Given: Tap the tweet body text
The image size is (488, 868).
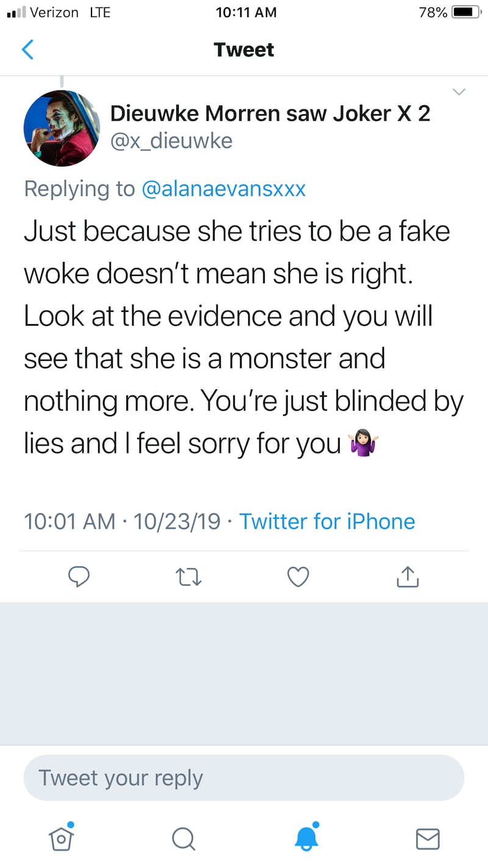Looking at the screenshot, I should pyautogui.click(x=244, y=338).
